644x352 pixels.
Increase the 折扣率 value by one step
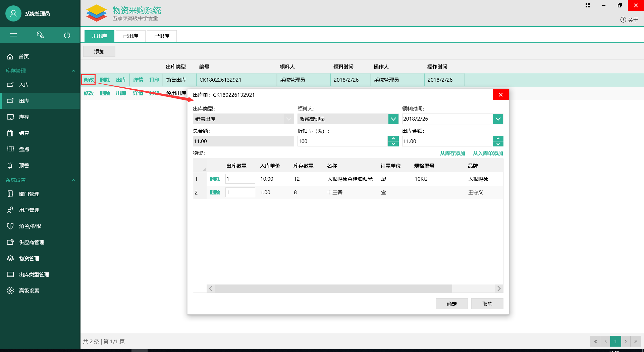tap(393, 138)
